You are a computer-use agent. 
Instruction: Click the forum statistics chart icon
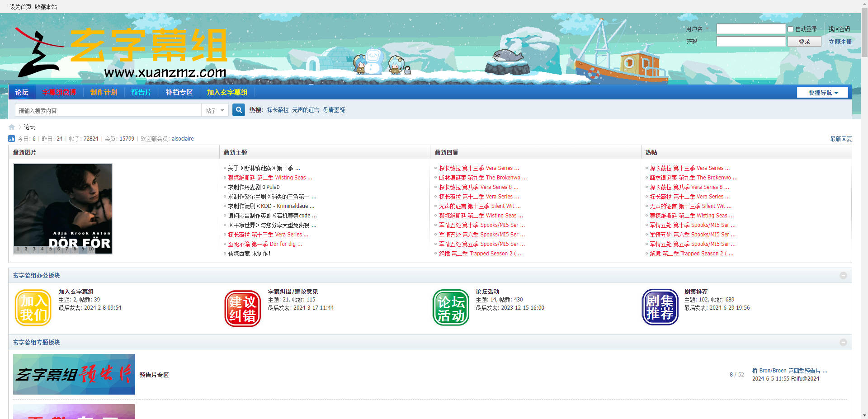pos(12,139)
